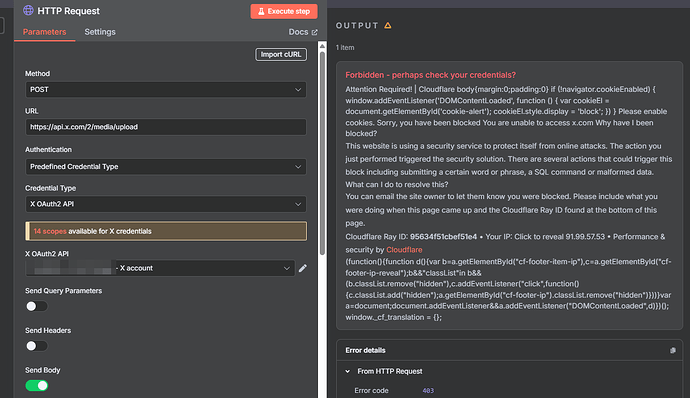Click the HTTP Request globe icon

tap(28, 10)
